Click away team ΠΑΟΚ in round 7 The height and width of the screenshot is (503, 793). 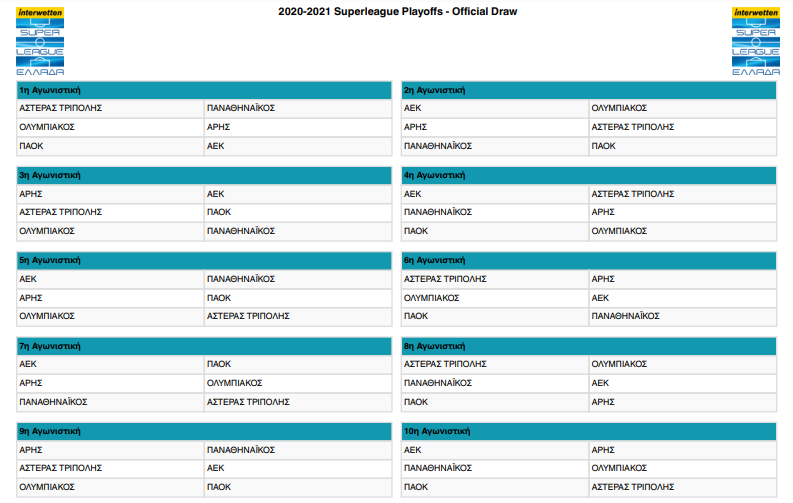(x=219, y=364)
